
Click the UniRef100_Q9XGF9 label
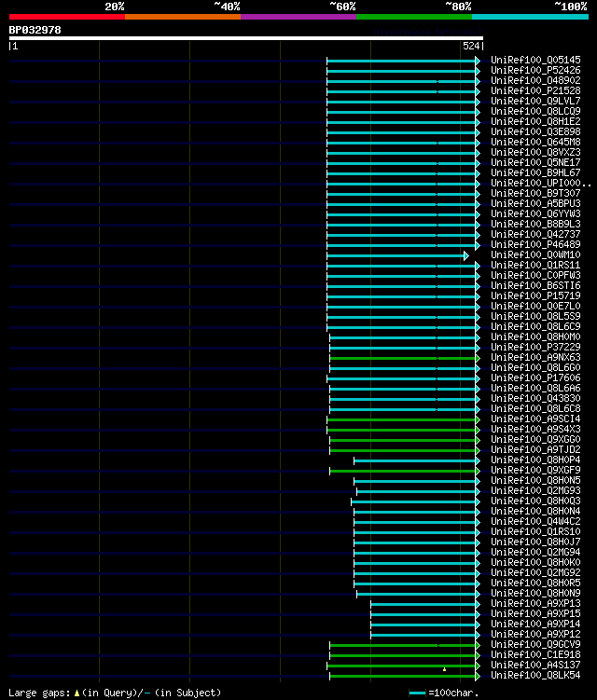[535, 471]
